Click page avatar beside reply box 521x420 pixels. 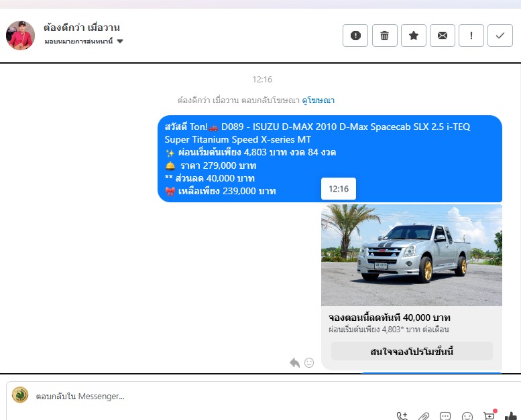(20, 395)
